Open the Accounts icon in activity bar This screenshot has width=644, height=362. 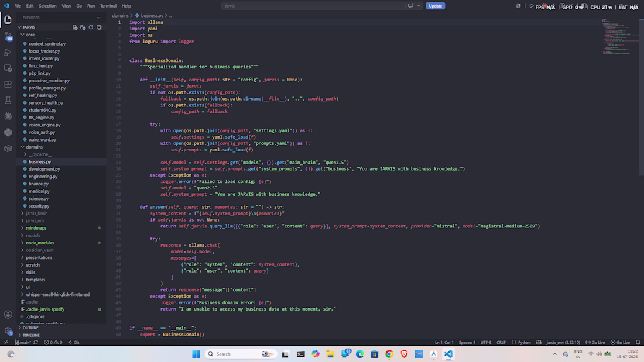point(8,315)
